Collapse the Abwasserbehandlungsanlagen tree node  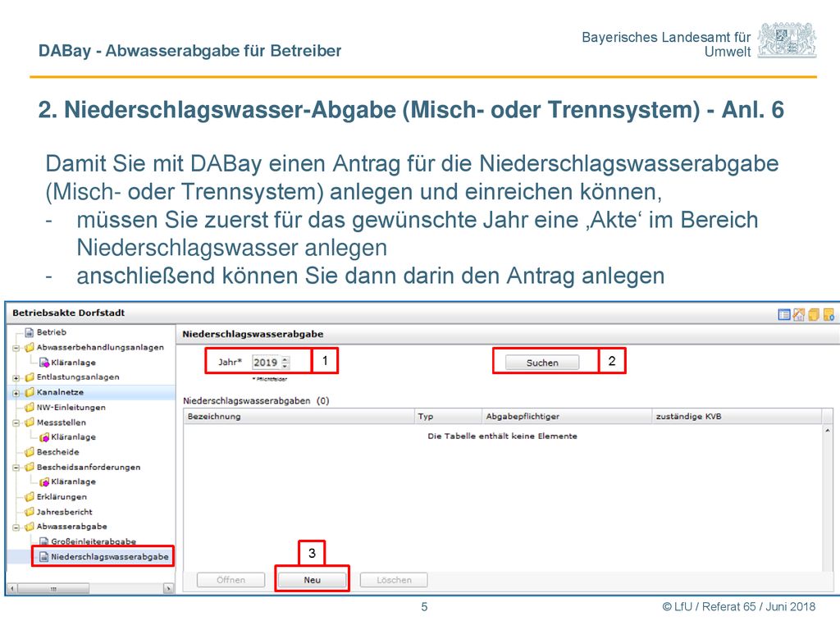(x=16, y=348)
